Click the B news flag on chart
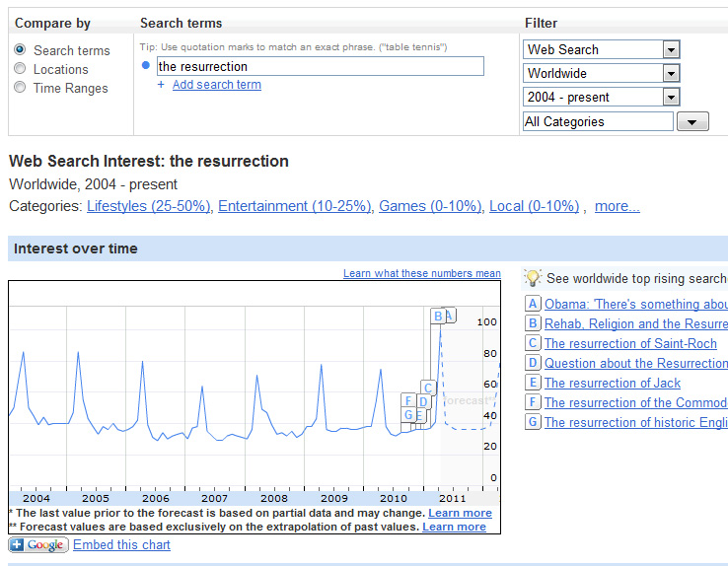This screenshot has height=566, width=728. click(x=438, y=317)
